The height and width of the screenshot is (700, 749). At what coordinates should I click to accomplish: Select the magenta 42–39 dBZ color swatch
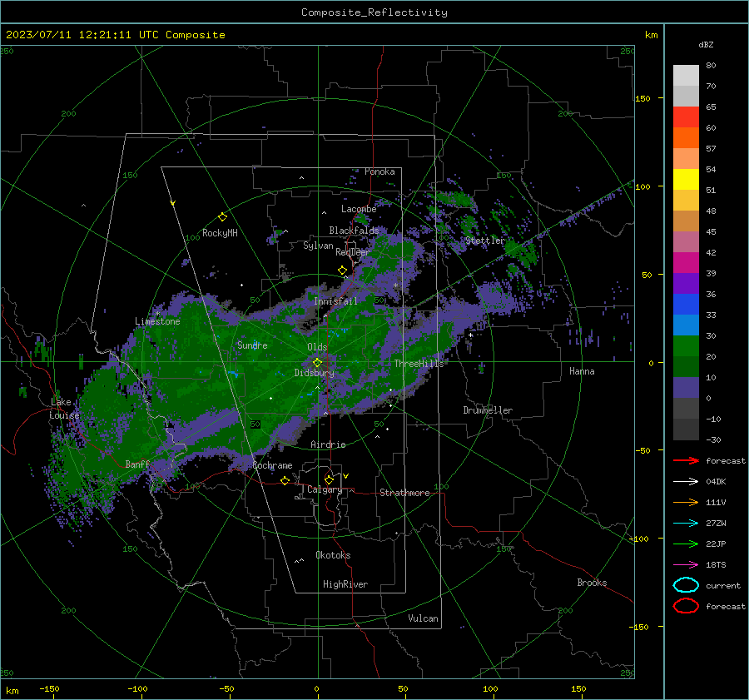click(x=686, y=262)
